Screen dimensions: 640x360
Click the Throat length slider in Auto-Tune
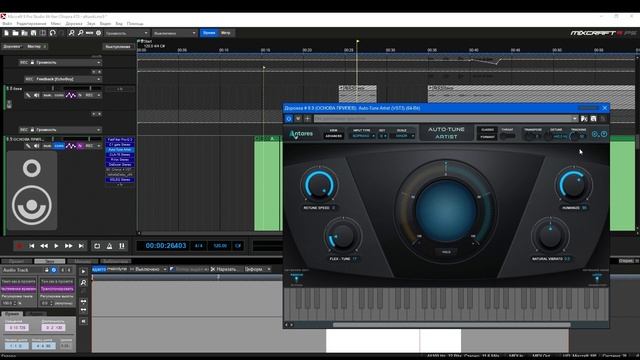pyautogui.click(x=507, y=136)
